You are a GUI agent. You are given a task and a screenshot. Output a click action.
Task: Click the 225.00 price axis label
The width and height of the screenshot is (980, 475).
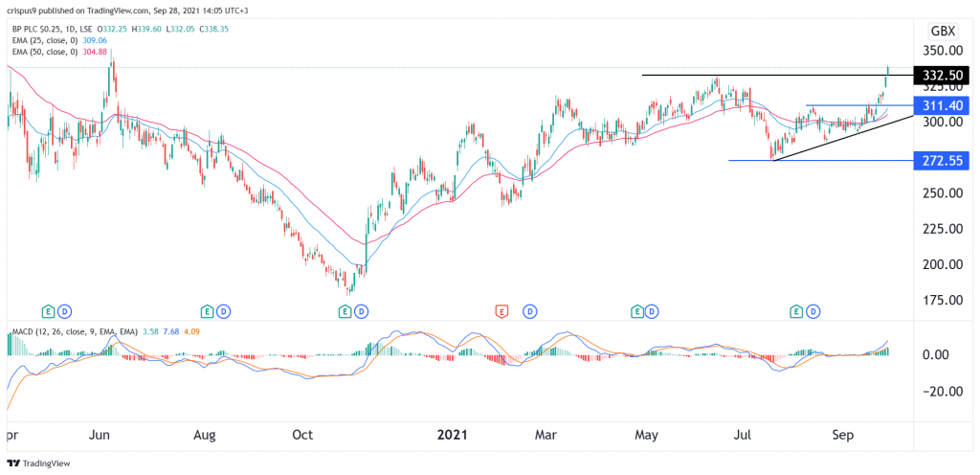click(x=942, y=229)
